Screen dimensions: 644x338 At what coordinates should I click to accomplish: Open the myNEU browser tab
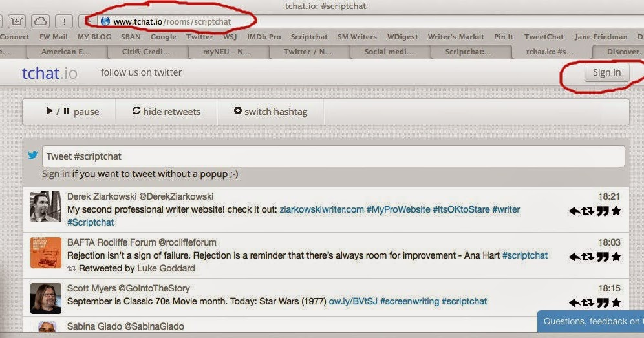229,52
